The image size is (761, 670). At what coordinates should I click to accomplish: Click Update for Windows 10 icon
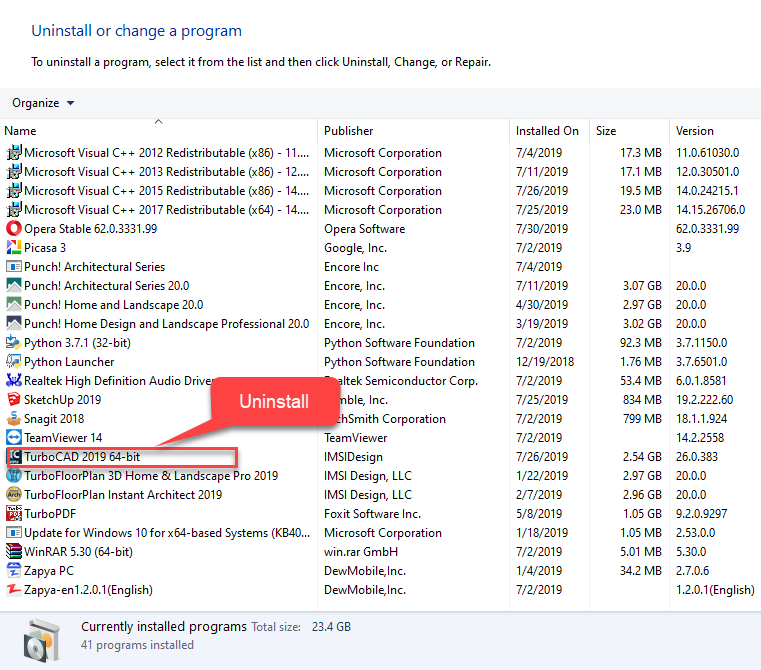14,532
